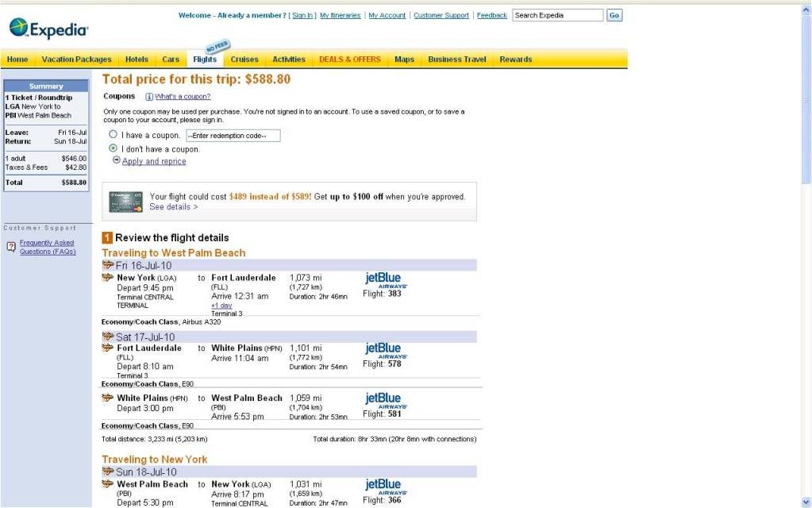Go to the Business Travel tab
The height and width of the screenshot is (508, 812).
pyautogui.click(x=457, y=60)
